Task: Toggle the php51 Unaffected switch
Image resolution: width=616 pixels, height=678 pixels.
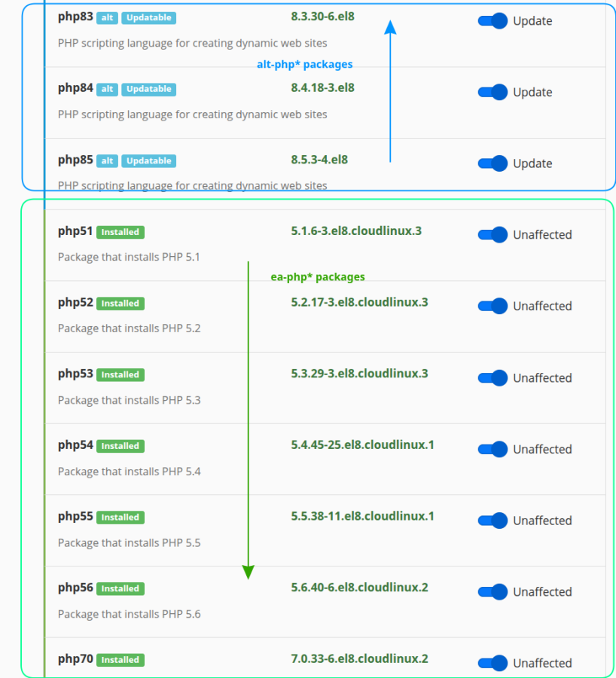Action: point(492,235)
